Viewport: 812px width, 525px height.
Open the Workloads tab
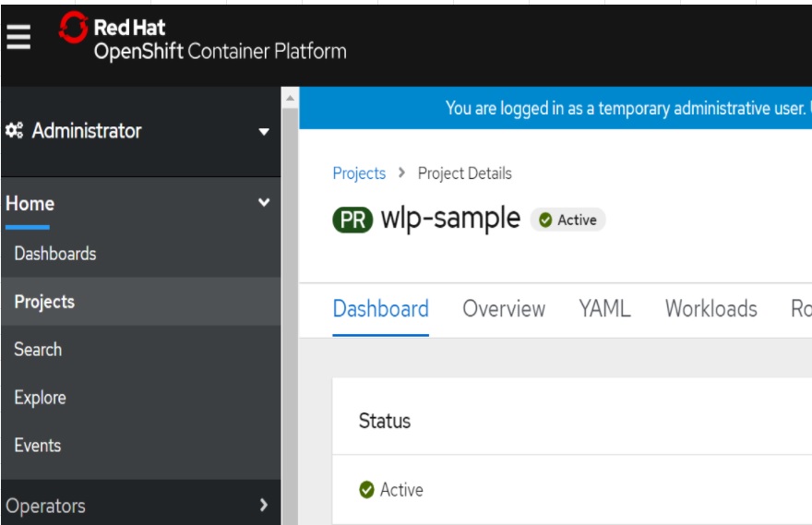point(710,308)
